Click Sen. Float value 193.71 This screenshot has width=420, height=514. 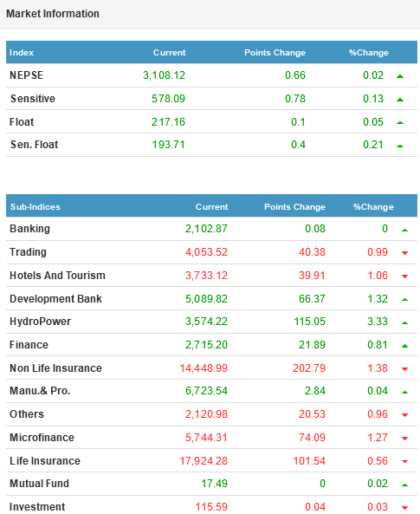[x=168, y=145]
